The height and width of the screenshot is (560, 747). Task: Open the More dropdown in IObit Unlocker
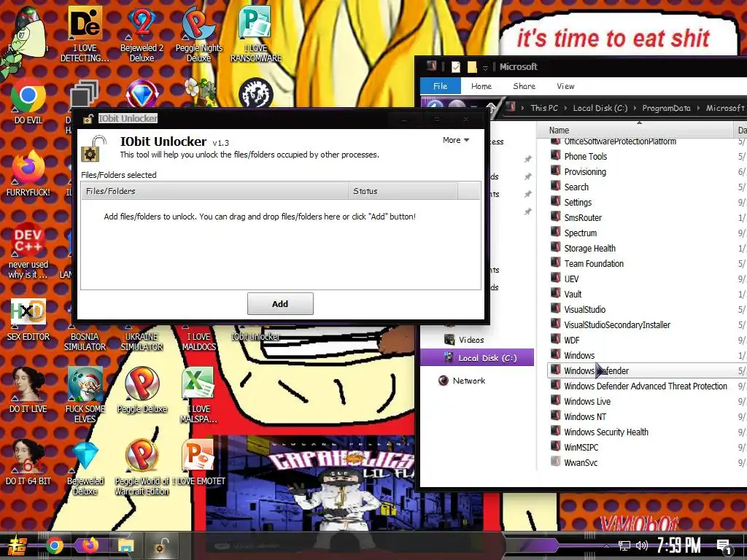(x=456, y=140)
